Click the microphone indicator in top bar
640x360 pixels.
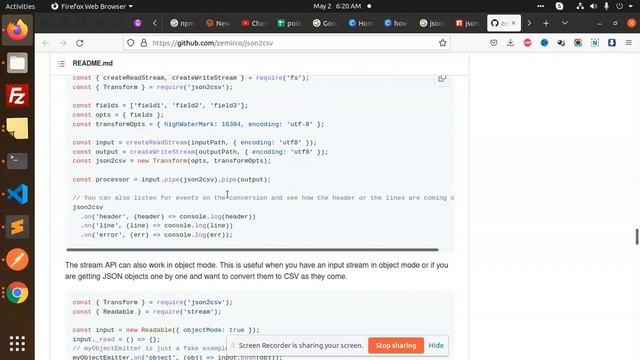(607, 6)
